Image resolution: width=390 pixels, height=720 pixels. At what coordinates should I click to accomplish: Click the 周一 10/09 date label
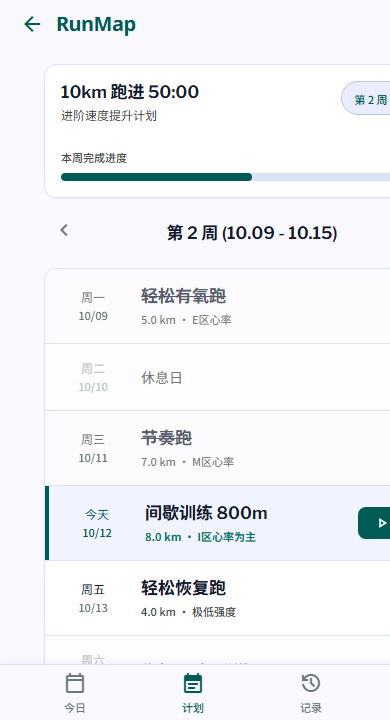coord(93,307)
